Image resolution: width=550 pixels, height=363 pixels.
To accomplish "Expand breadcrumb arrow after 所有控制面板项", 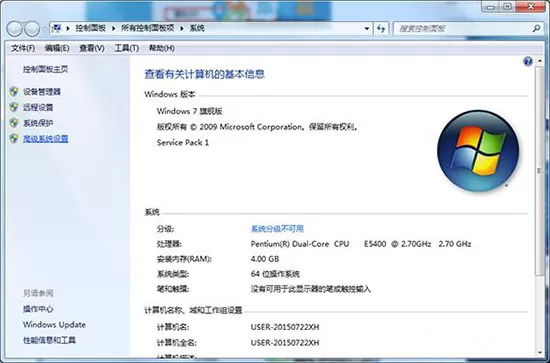I will (182, 28).
